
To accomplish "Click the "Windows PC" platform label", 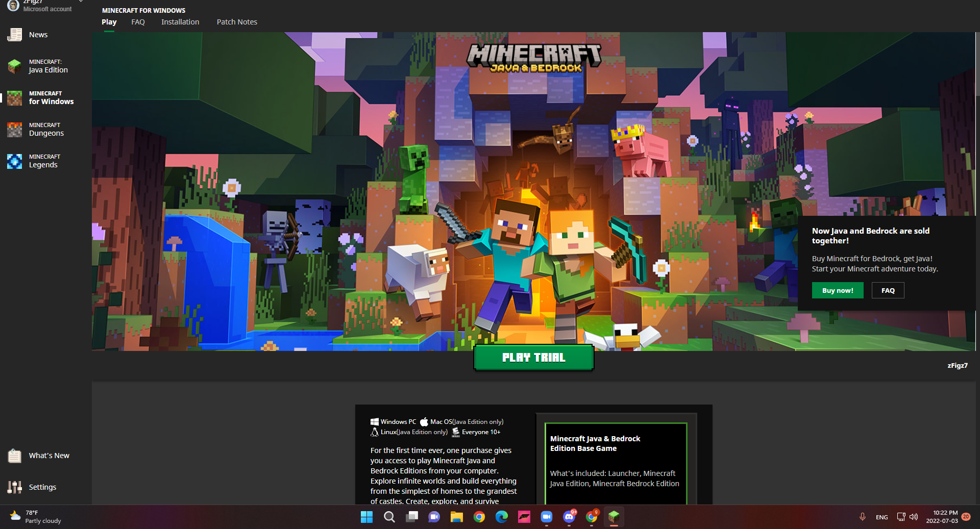I will tap(393, 422).
